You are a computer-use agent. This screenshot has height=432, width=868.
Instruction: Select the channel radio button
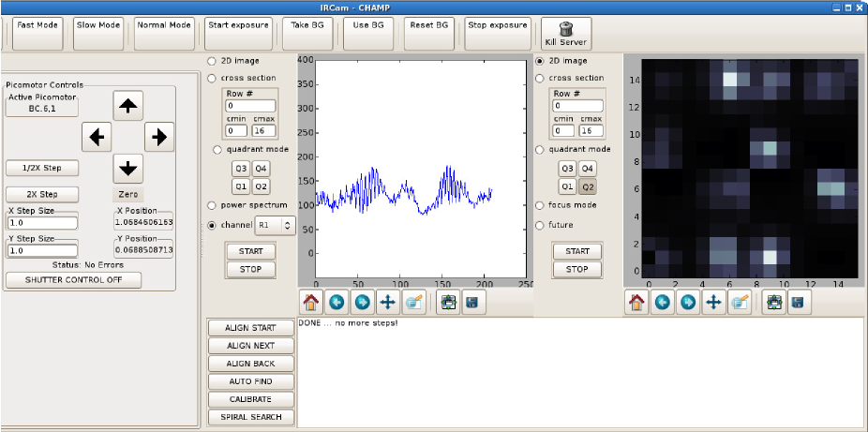(212, 225)
